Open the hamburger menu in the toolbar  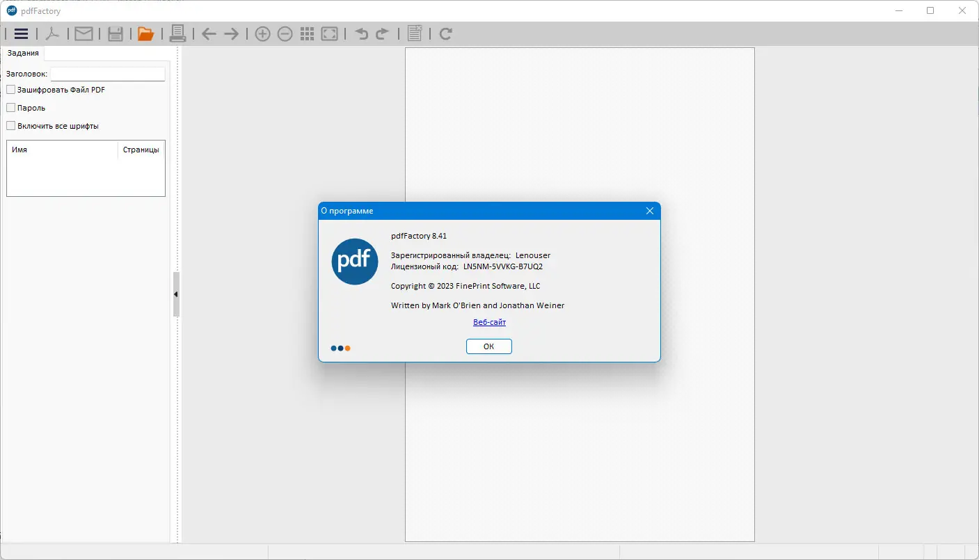[x=21, y=33]
